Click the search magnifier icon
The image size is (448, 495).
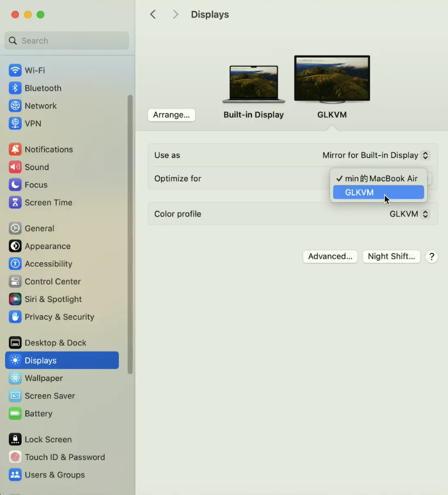[13, 40]
